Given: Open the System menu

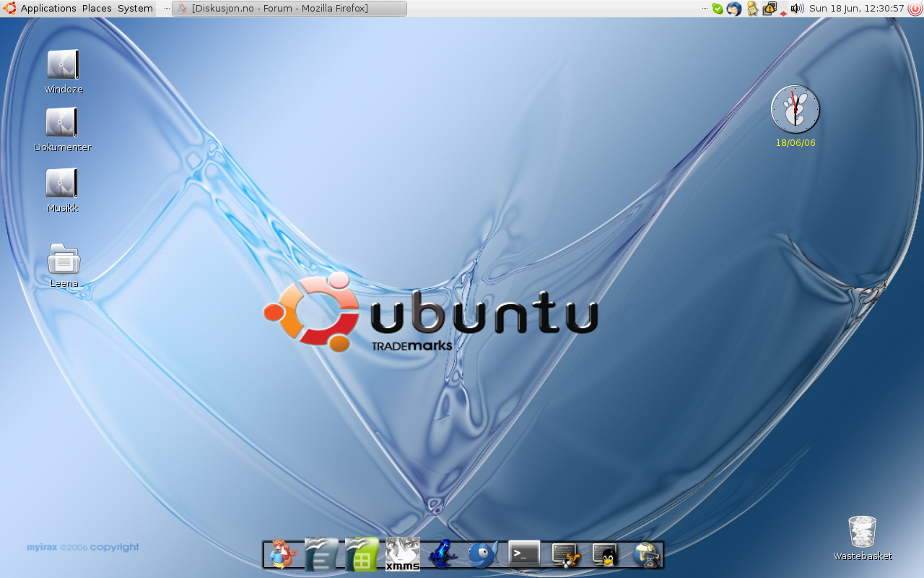Looking at the screenshot, I should pyautogui.click(x=135, y=9).
